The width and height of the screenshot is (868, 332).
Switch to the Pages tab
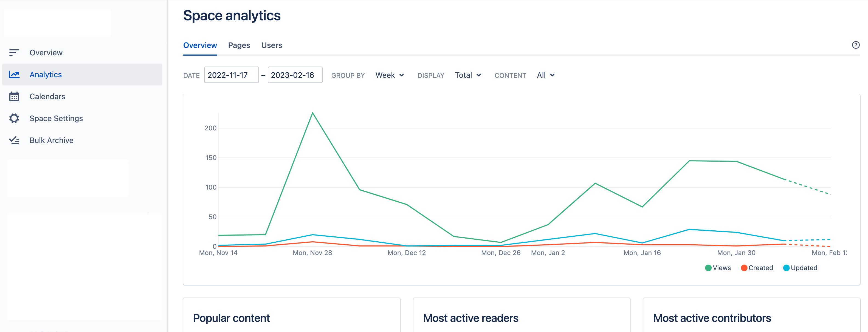tap(239, 45)
